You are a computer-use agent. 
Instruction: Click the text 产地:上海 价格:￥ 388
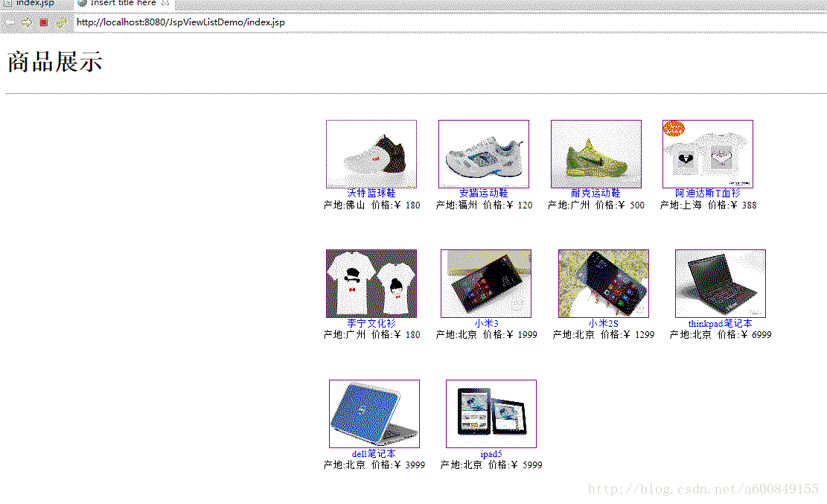pos(709,205)
